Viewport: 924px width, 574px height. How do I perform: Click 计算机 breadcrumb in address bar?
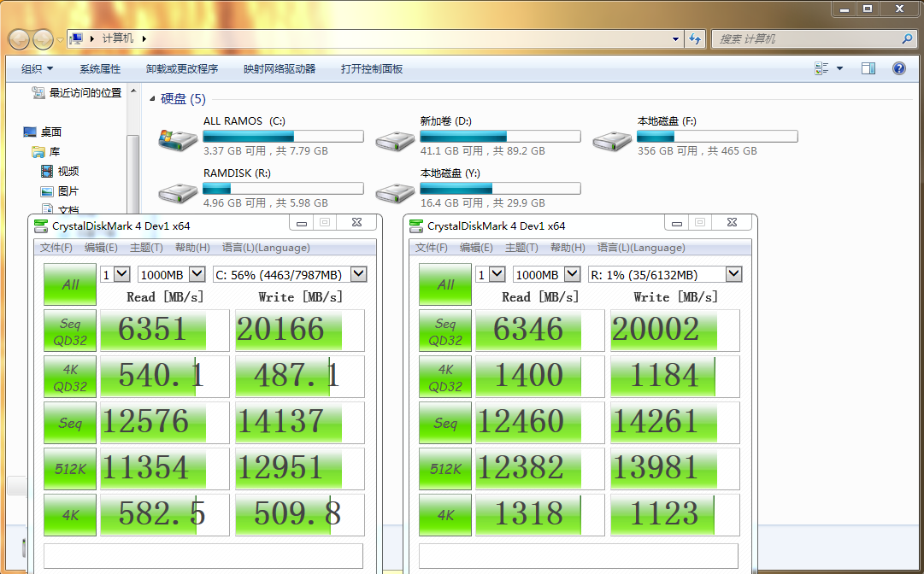[118, 38]
